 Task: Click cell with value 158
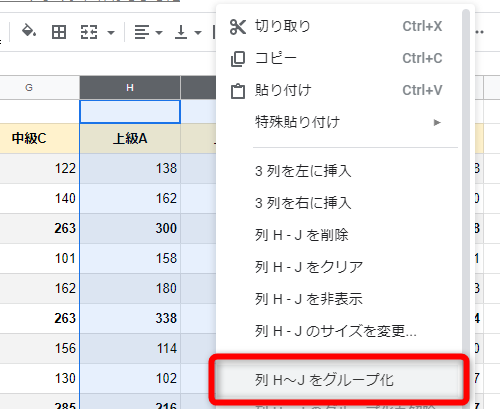130,258
